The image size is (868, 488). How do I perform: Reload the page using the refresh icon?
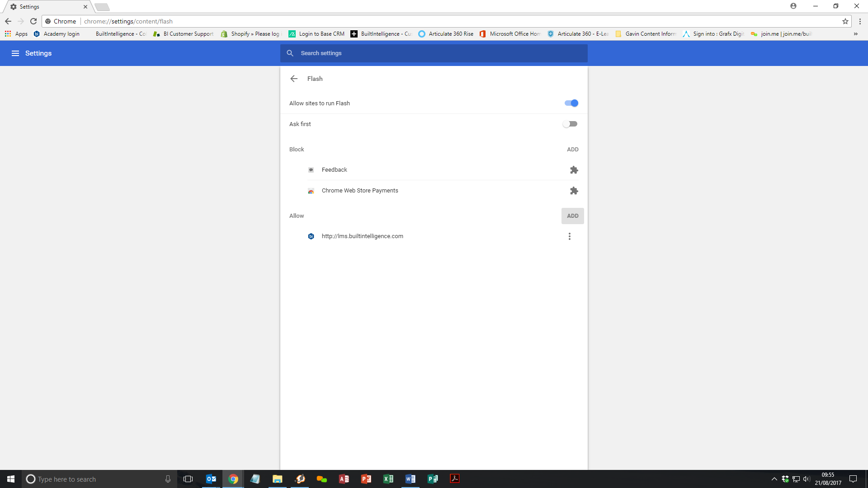point(33,21)
